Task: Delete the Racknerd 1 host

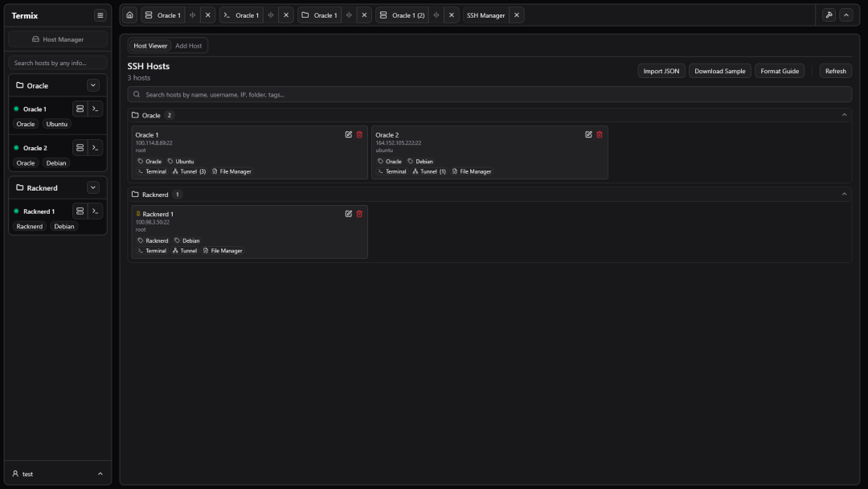Action: pyautogui.click(x=359, y=214)
